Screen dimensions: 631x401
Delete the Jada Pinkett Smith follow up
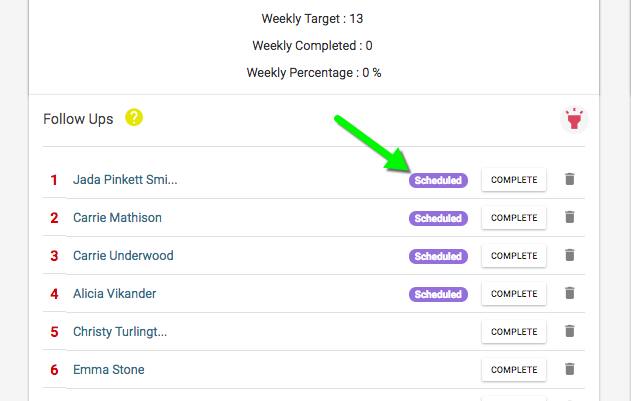pyautogui.click(x=570, y=180)
